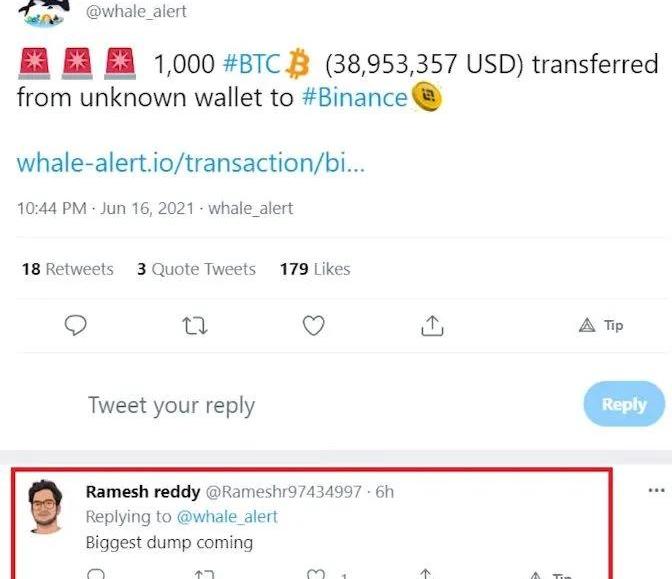The height and width of the screenshot is (579, 672).
Task: Click the blue Reply button
Action: tap(624, 404)
